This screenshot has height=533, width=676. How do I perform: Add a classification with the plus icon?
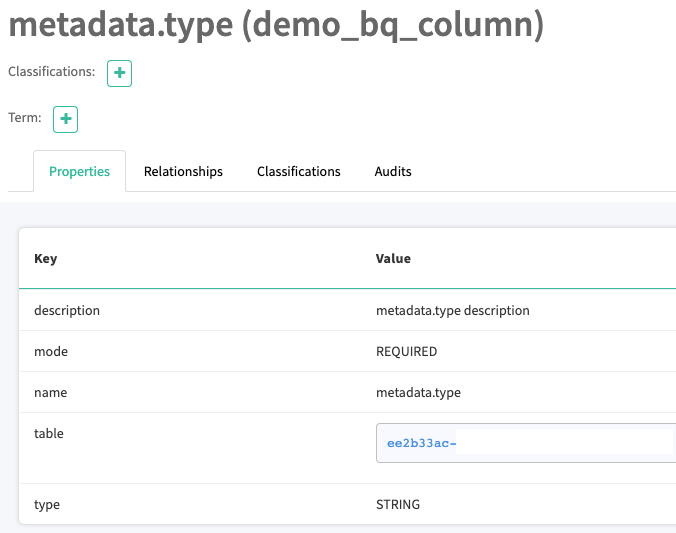click(119, 73)
